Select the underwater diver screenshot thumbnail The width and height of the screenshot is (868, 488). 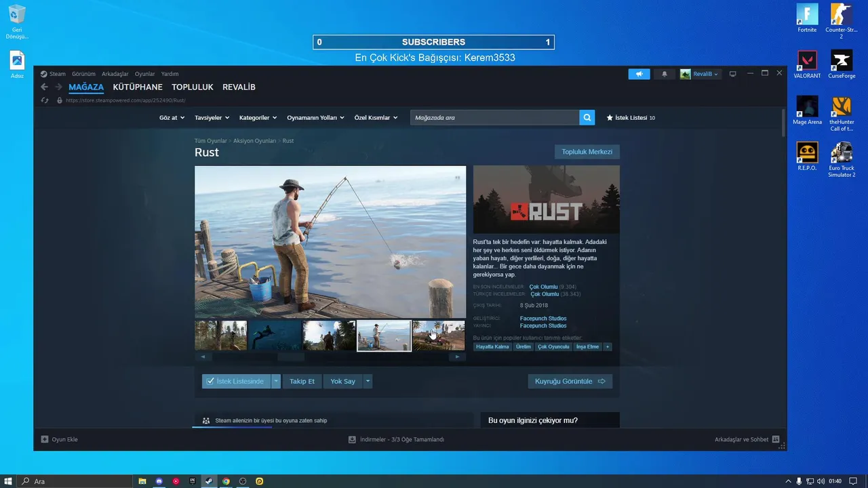(x=275, y=335)
